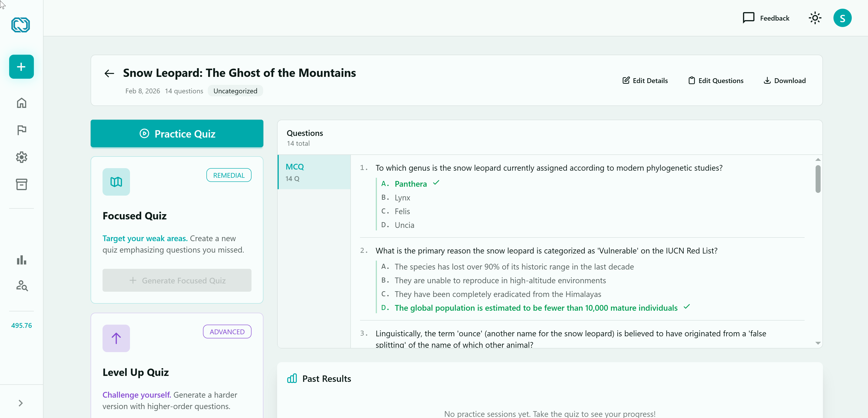868x418 pixels.
Task: Expand the collapsed sidebar with the chevron
Action: click(21, 403)
